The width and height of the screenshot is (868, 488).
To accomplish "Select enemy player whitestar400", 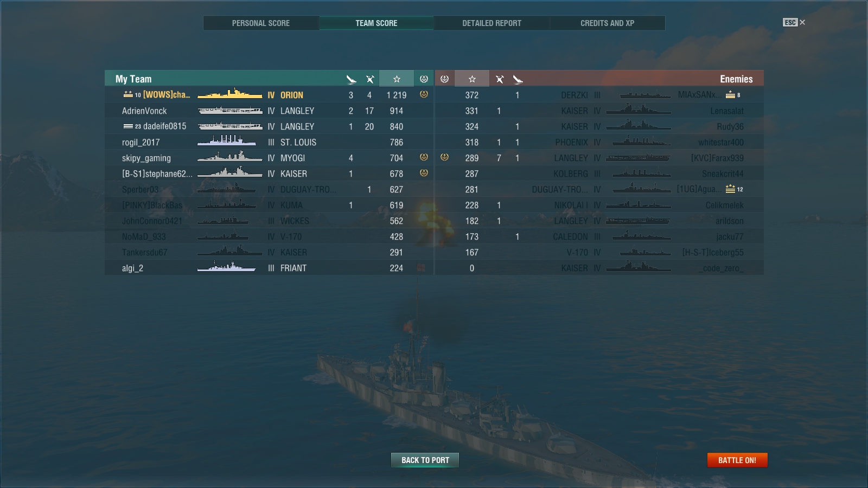I will tap(721, 142).
